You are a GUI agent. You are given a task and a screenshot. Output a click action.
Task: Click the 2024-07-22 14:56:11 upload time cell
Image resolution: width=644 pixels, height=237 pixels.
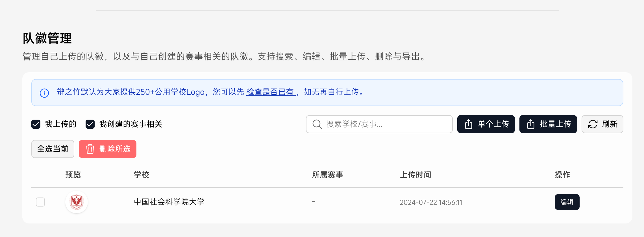(431, 202)
